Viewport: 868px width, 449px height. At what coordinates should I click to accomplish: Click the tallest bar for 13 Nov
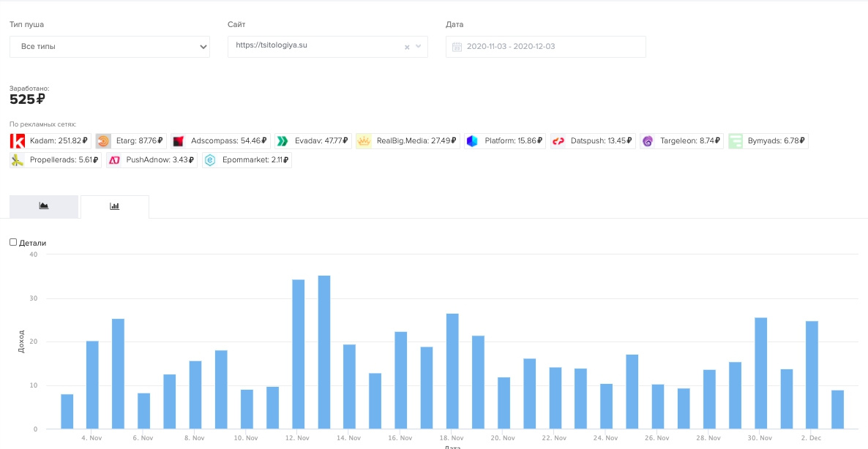(x=324, y=351)
